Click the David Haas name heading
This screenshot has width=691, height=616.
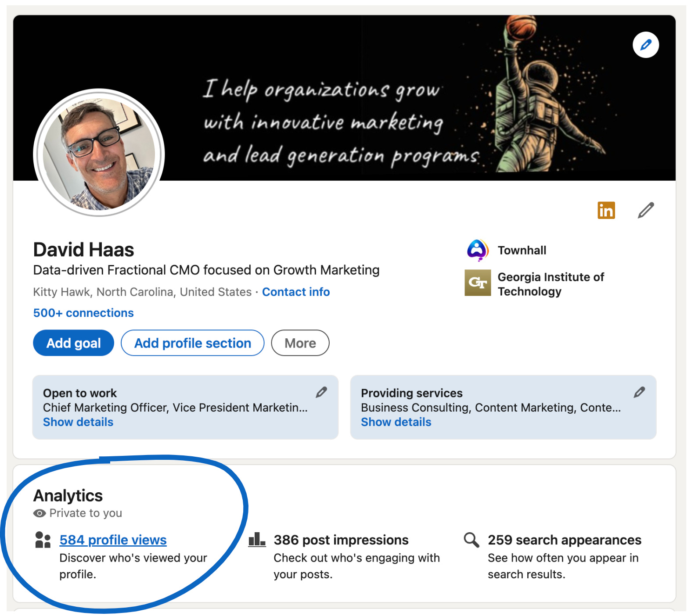click(84, 250)
